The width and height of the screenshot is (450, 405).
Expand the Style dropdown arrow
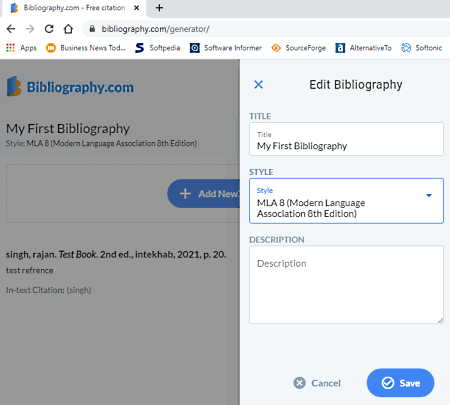(429, 195)
